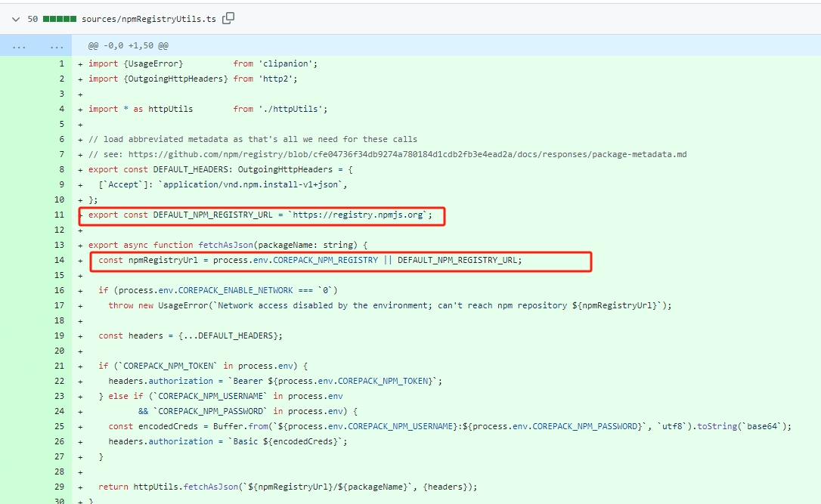Image resolution: width=821 pixels, height=504 pixels.
Task: Click line number 29 for the return statement
Action: (59, 487)
